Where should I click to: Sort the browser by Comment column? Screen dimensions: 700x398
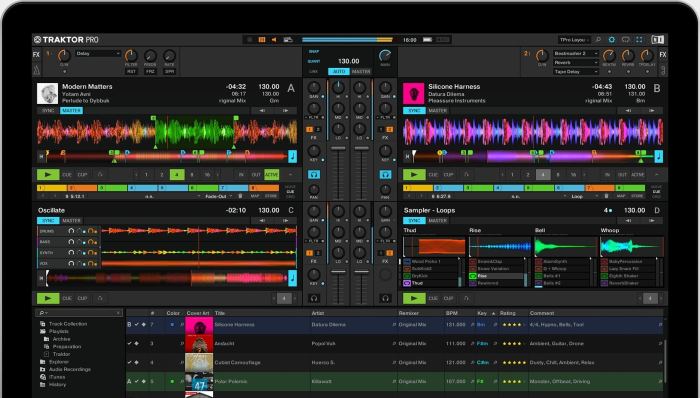click(x=596, y=313)
